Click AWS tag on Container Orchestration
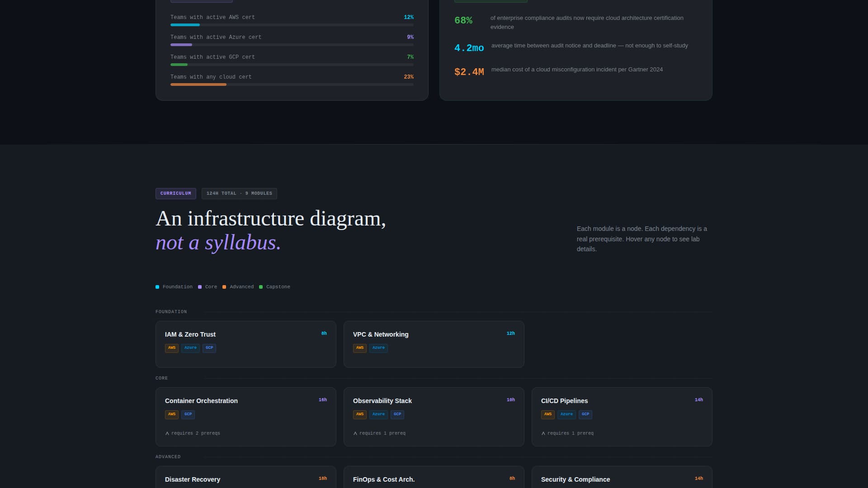868x488 pixels. pyautogui.click(x=172, y=414)
